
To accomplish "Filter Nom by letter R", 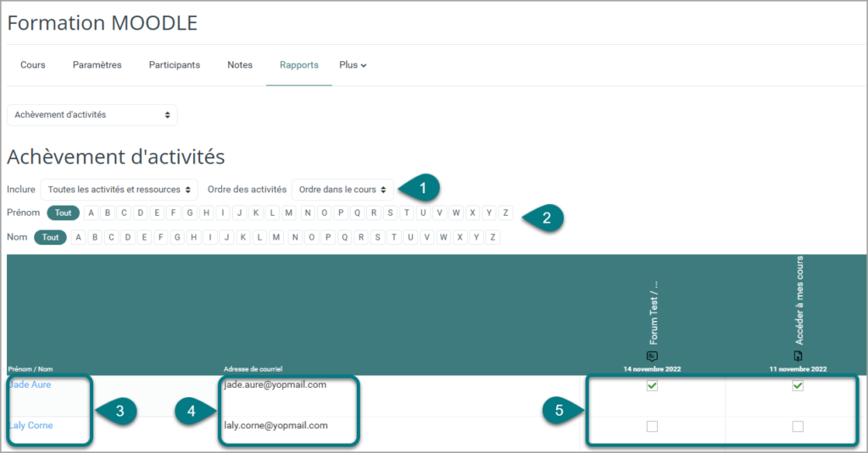I will click(361, 237).
